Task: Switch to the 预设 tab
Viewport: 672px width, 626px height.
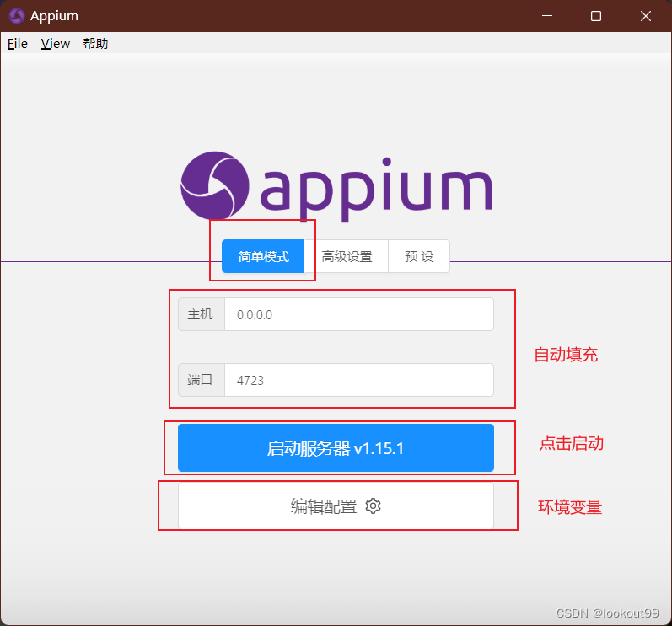Action: click(419, 256)
